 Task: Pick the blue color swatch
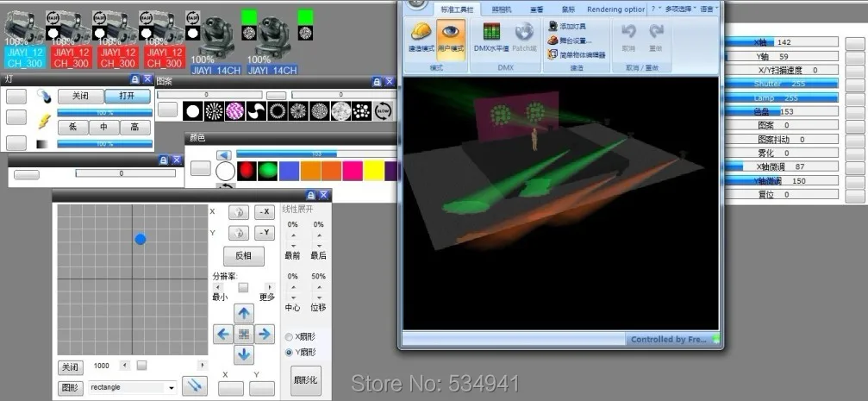click(x=289, y=171)
